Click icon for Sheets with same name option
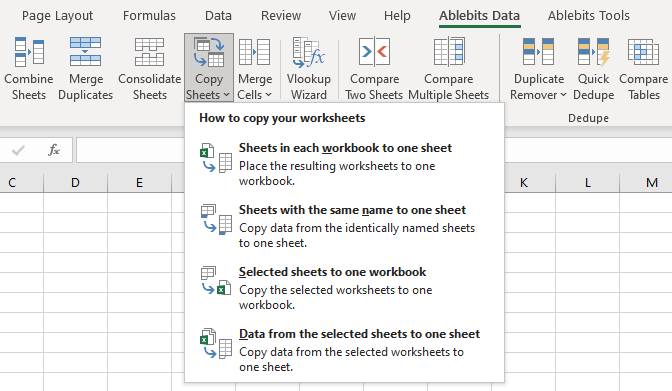672x391 pixels. pos(216,220)
